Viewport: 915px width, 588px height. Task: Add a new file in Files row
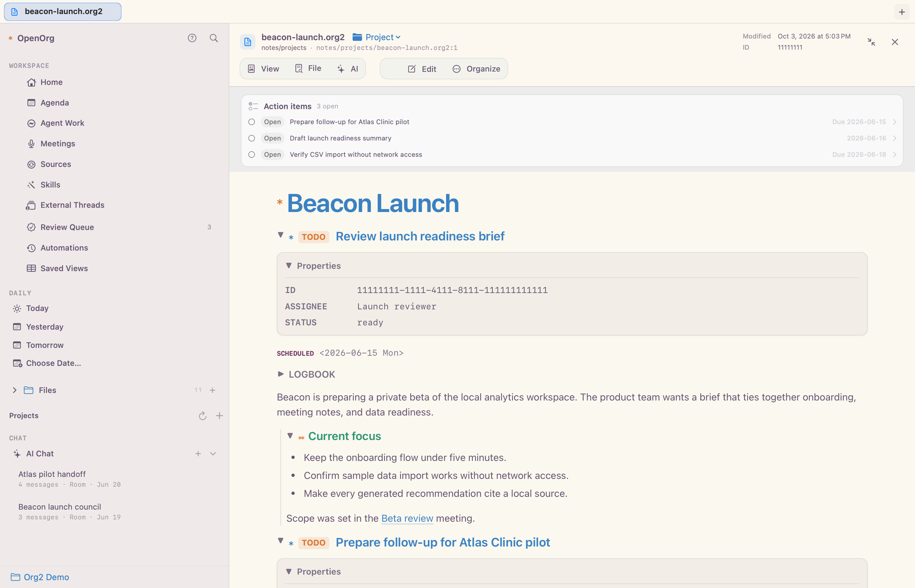coord(213,390)
